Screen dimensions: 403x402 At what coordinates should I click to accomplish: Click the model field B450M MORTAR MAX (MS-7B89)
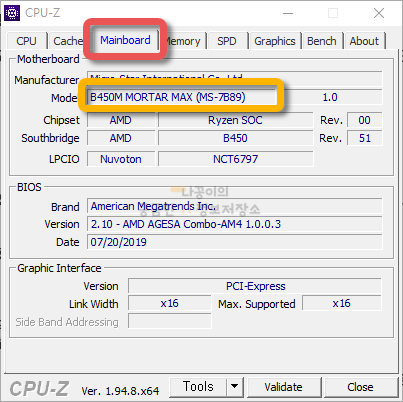[x=182, y=97]
